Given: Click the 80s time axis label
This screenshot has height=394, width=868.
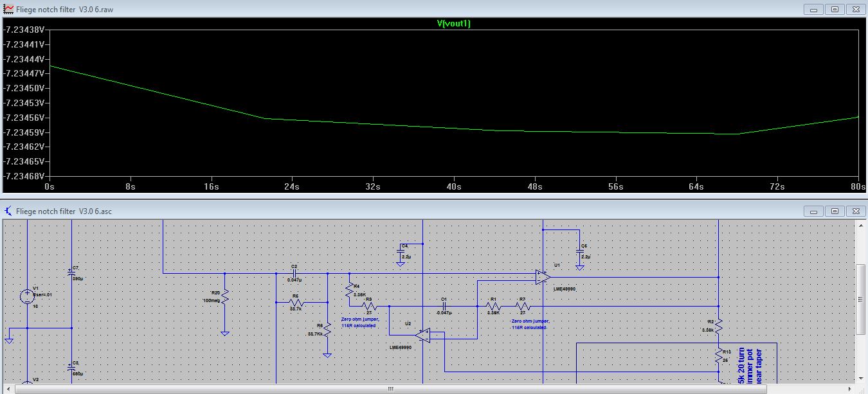Looking at the screenshot, I should 858,186.
